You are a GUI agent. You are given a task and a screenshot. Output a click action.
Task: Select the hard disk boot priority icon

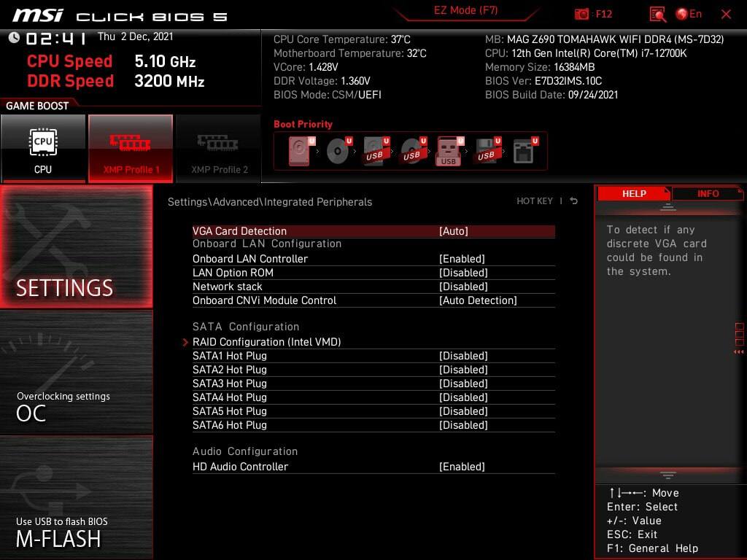[299, 151]
